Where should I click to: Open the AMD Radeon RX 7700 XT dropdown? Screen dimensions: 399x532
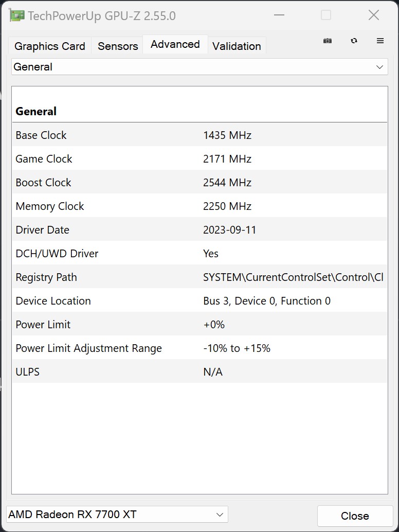(x=117, y=515)
